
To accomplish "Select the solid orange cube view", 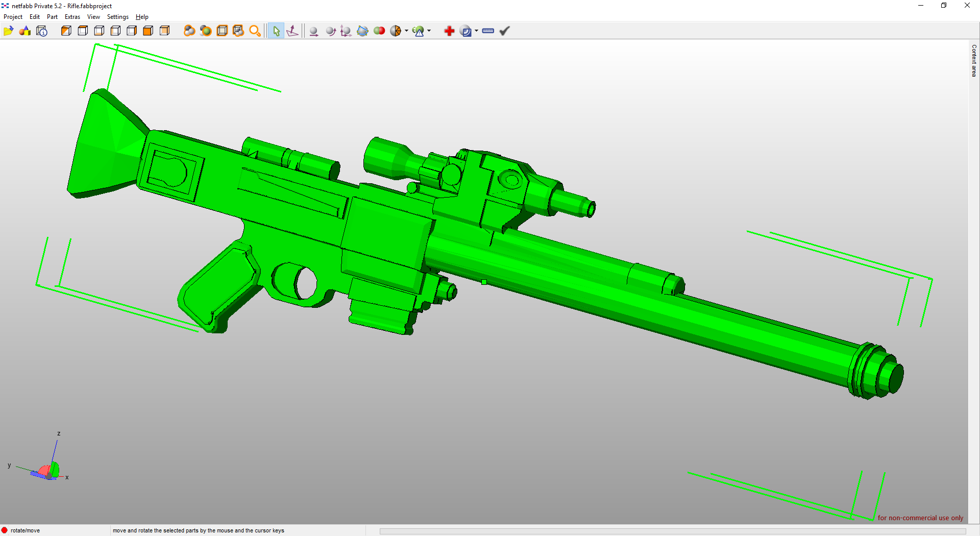I will coord(148,31).
